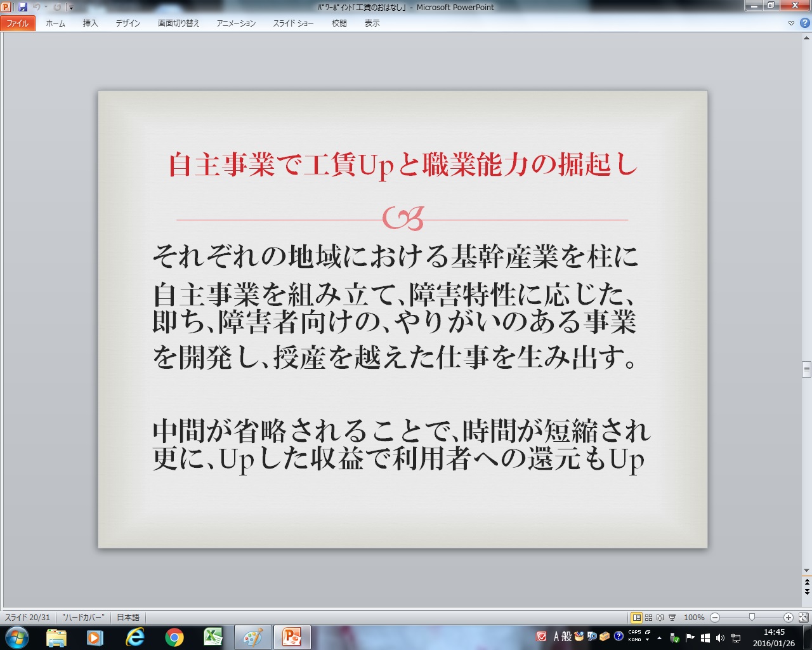This screenshot has width=812, height=650.
Task: Open PowerPoint Help question mark icon
Action: coord(804,23)
